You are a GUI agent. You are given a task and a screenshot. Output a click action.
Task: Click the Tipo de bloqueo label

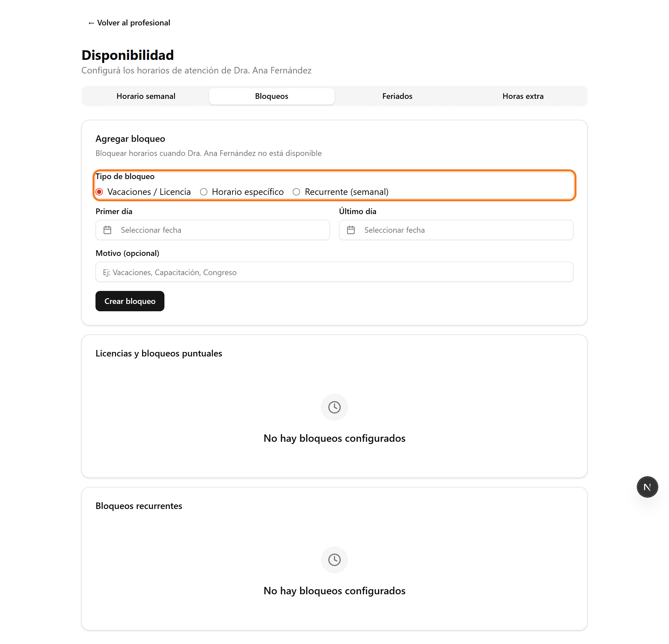[x=125, y=177]
